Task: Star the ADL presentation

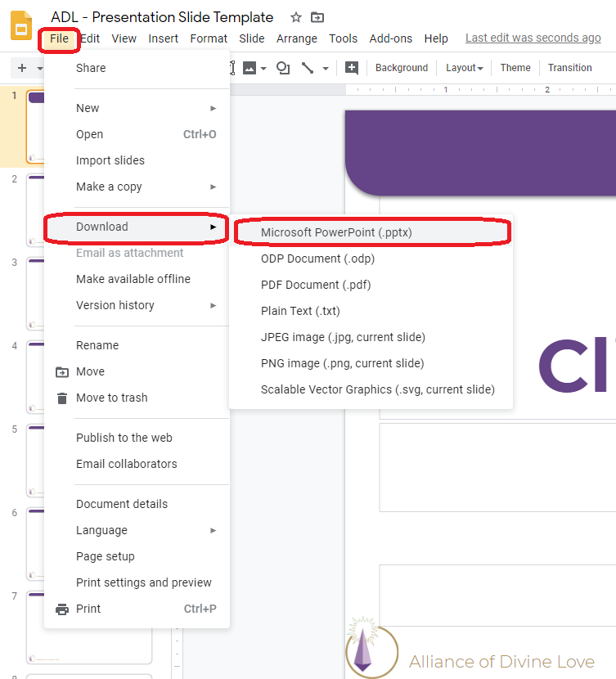Action: 296,18
